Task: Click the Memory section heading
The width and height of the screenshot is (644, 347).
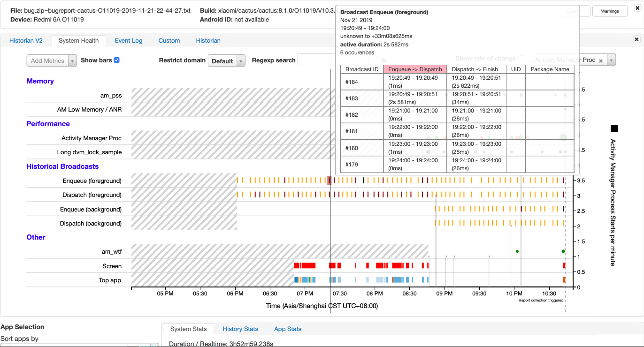Action: tap(40, 81)
